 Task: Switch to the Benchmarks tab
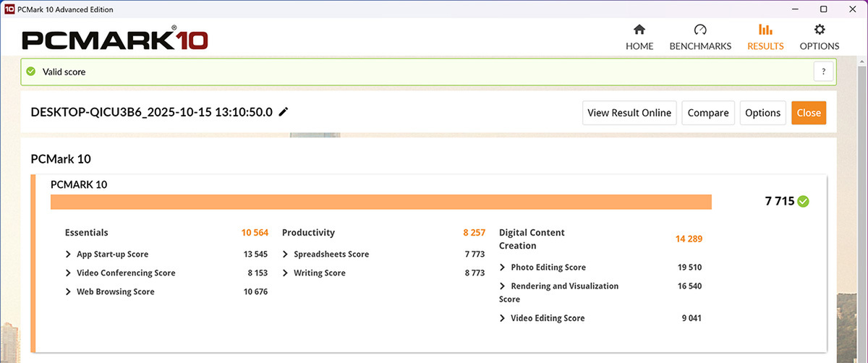[700, 38]
